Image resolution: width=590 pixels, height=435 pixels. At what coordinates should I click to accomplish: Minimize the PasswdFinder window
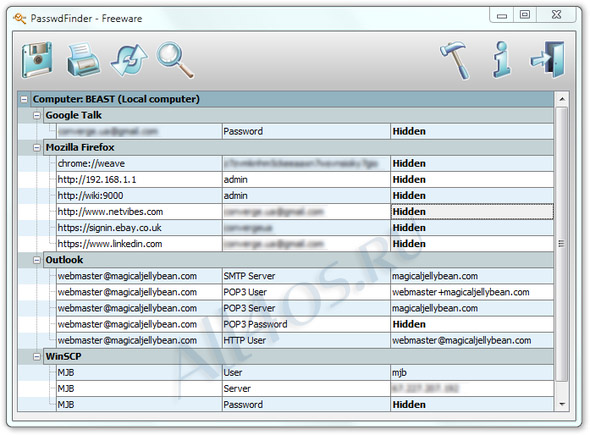coord(502,15)
